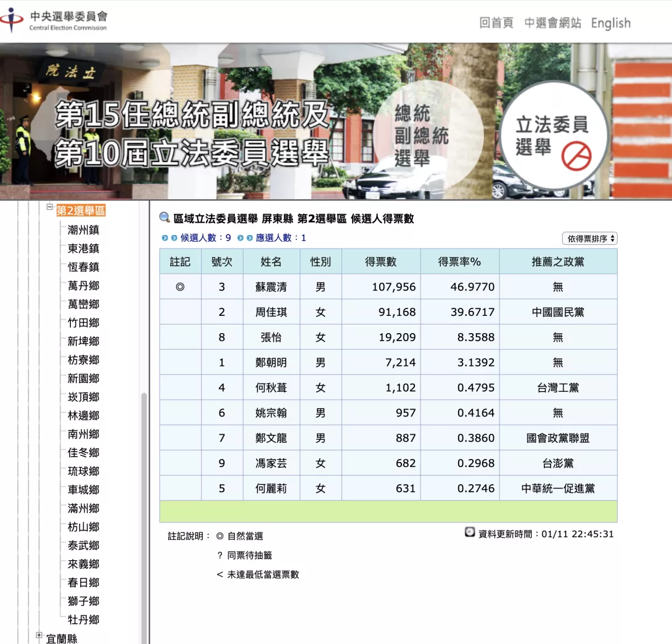Click the 得票數 column header
Viewport: 672px width, 644px height.
381,262
